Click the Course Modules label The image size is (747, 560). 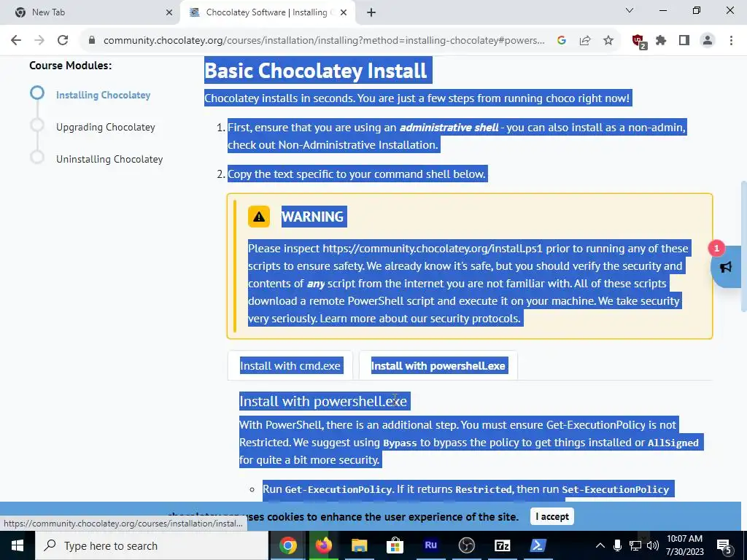click(71, 66)
